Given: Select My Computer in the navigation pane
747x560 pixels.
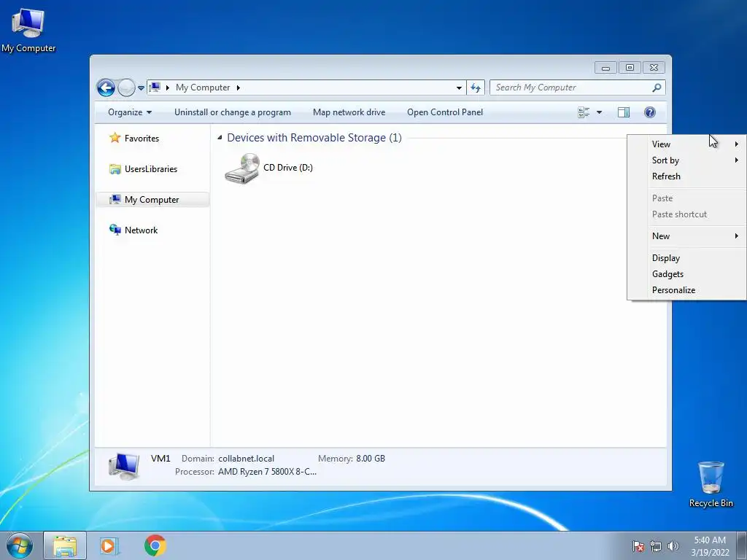Looking at the screenshot, I should coord(152,200).
